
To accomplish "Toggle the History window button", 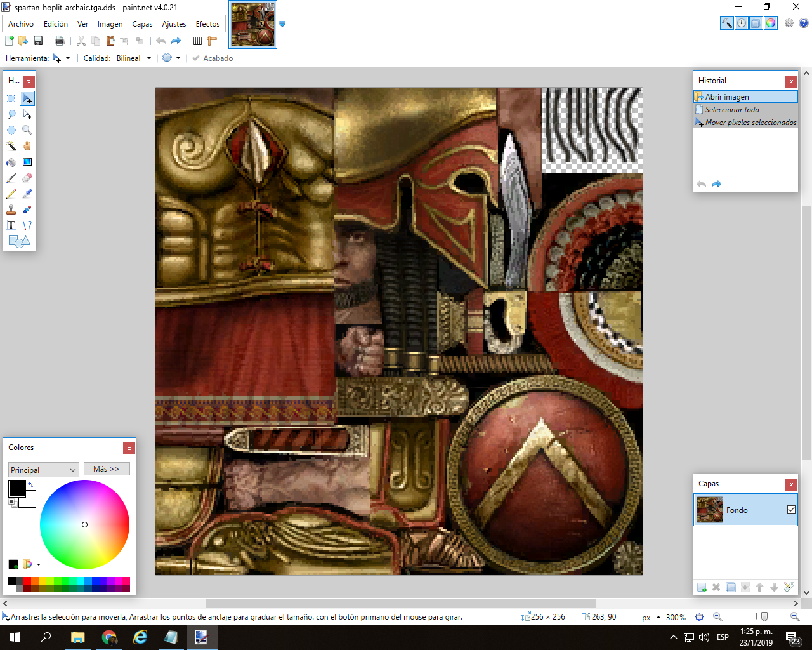I will tap(741, 23).
